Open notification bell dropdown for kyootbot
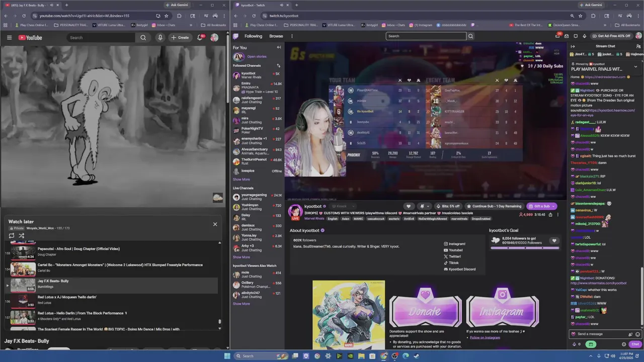The image size is (644, 362). [x=424, y=206]
